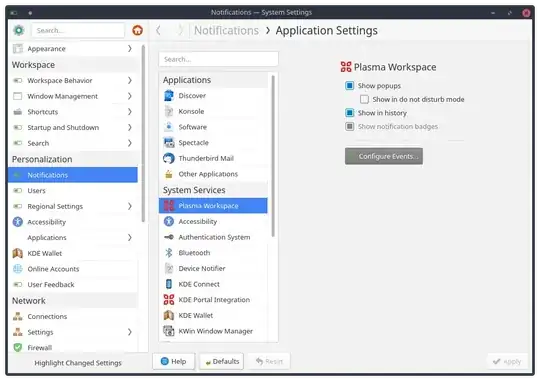The height and width of the screenshot is (381, 540).
Task: Click the home icon beside sidebar search
Action: tap(137, 30)
